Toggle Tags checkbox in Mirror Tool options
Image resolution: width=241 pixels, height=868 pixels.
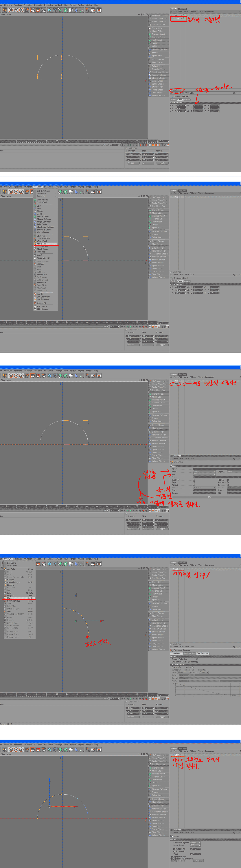tap(194, 482)
